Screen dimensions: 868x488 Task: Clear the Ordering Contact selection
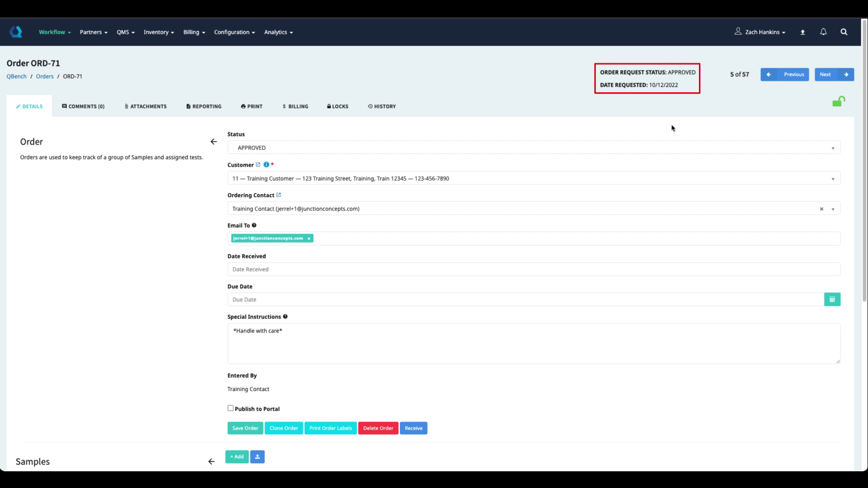(821, 209)
